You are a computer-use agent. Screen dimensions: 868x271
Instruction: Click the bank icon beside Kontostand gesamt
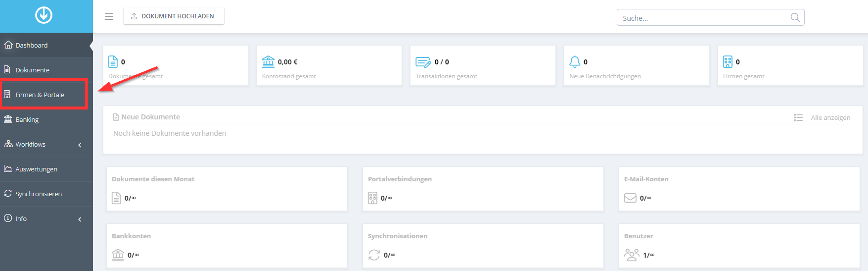(x=268, y=61)
